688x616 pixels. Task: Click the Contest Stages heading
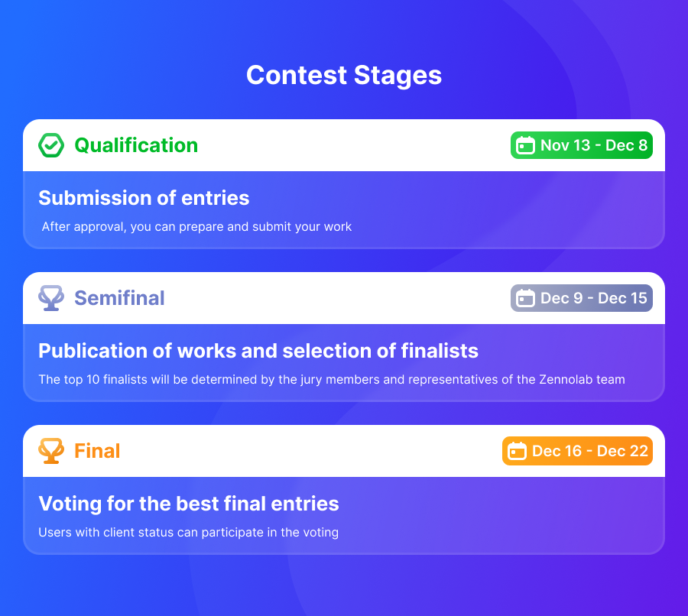(x=344, y=76)
